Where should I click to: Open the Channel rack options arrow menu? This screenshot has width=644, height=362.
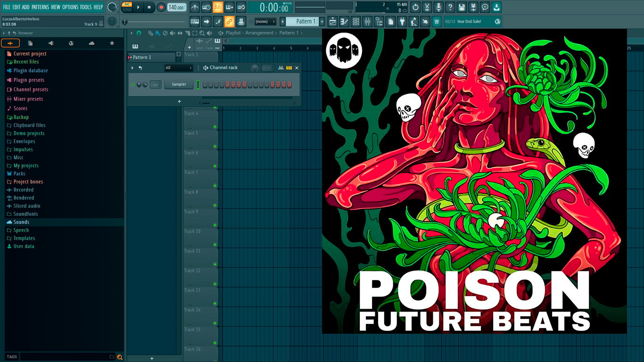(132, 68)
